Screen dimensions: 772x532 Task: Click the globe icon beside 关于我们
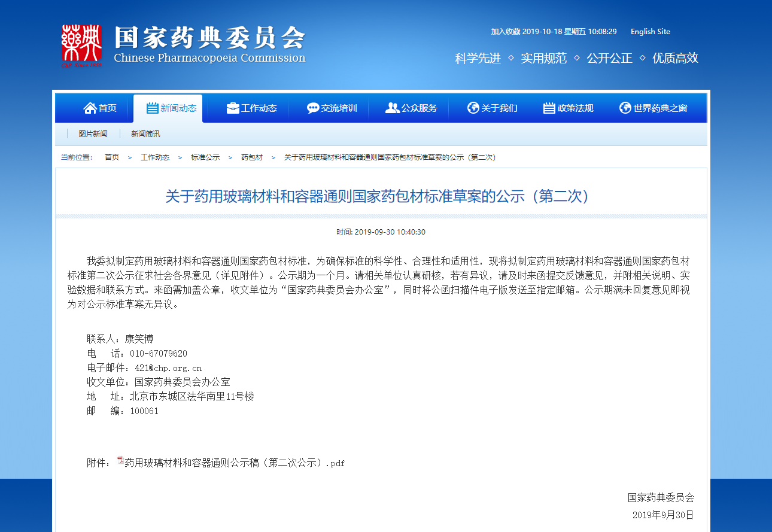pyautogui.click(x=473, y=108)
